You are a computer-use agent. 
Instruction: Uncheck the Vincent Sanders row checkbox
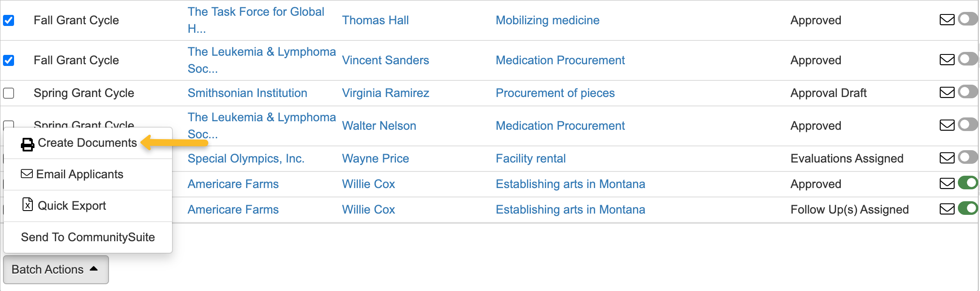[9, 60]
